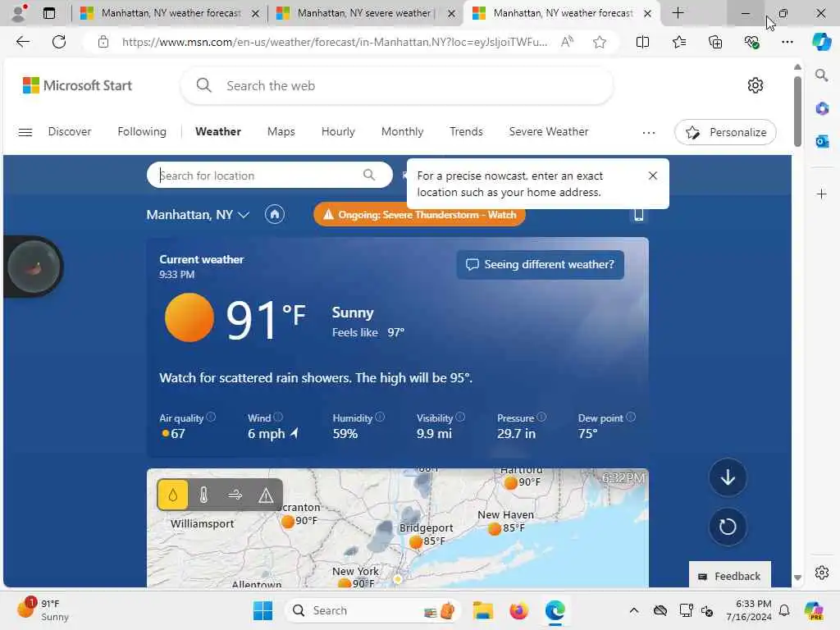Go to the Following section
The height and width of the screenshot is (630, 840).
[x=142, y=132]
